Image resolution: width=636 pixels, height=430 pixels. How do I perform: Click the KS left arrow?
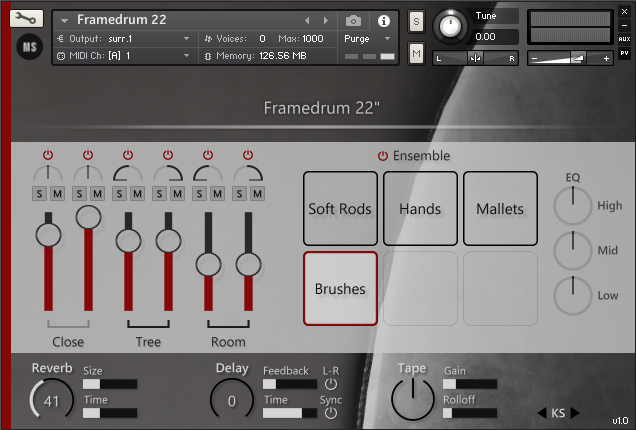[542, 413]
